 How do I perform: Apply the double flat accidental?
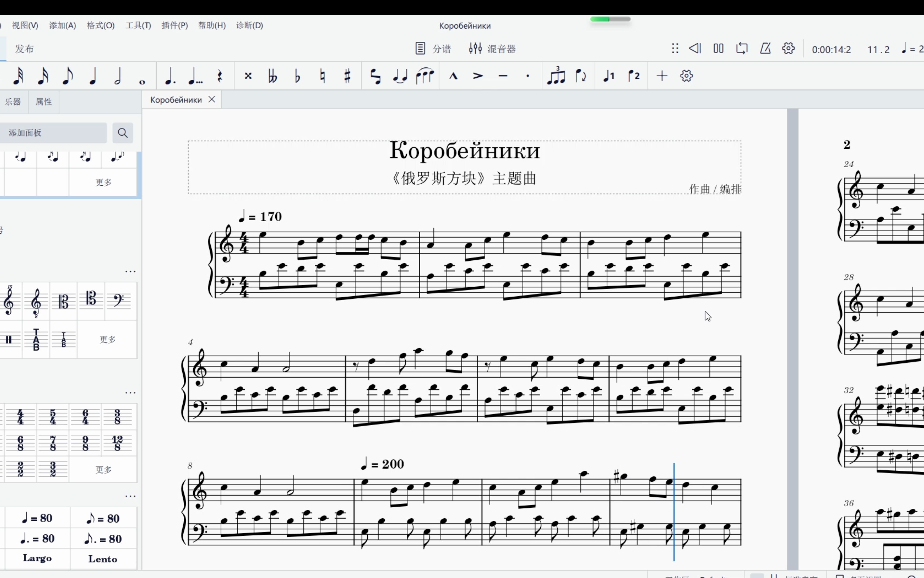(x=273, y=76)
